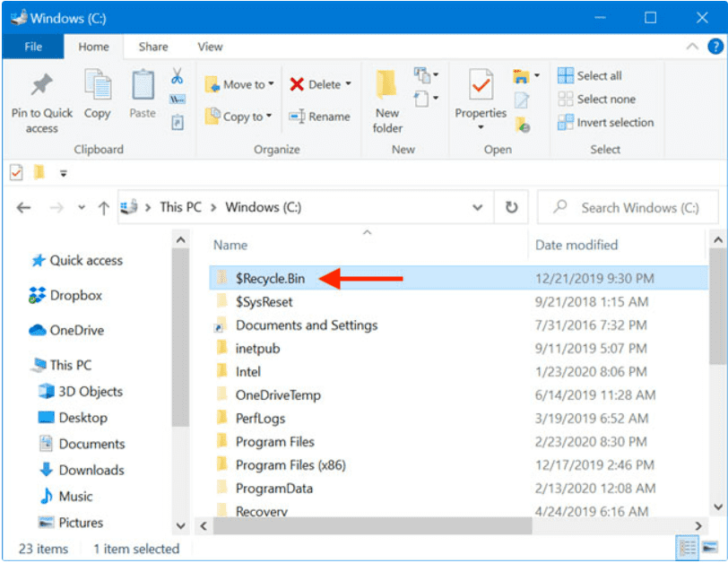Click the Copy icon in Clipboard group
728x563 pixels.
pos(98,84)
